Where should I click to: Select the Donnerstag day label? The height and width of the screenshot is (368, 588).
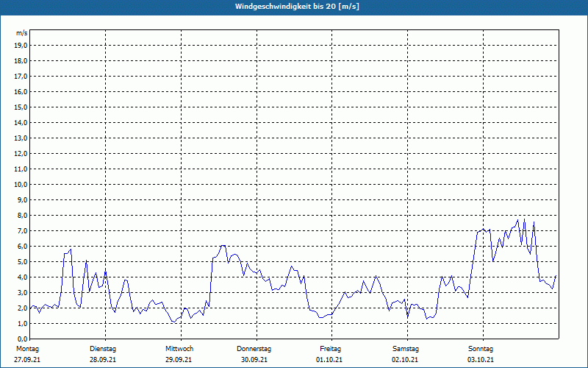click(x=254, y=349)
